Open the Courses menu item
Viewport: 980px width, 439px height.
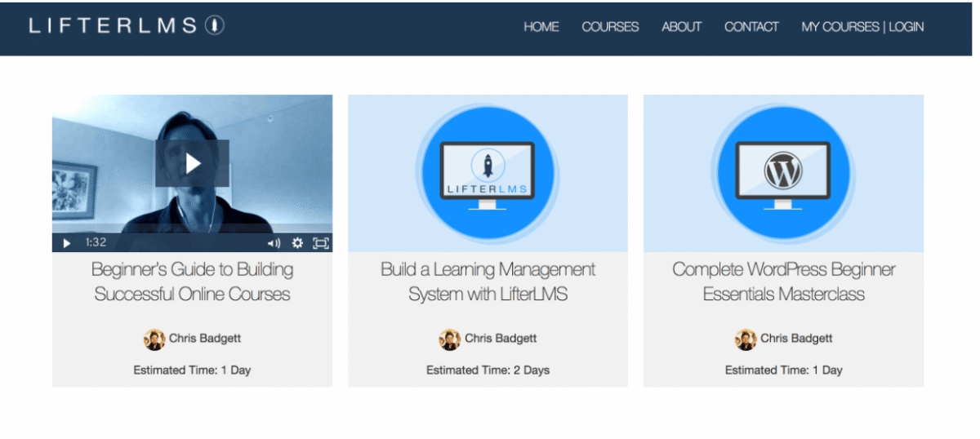pos(610,27)
